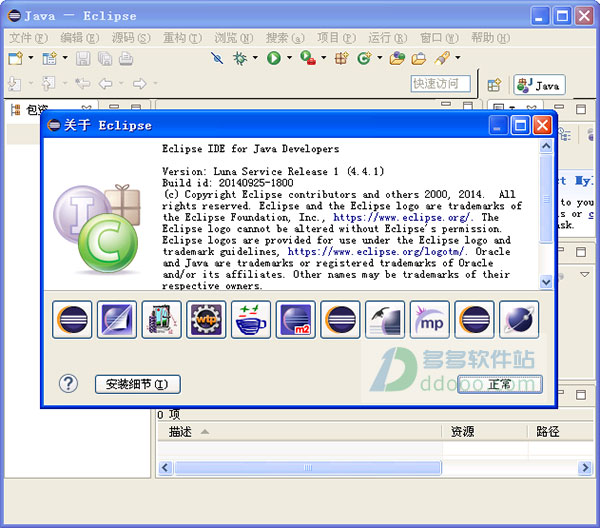Click the Run External Tools icon
This screenshot has height=528, width=600.
coord(308,59)
